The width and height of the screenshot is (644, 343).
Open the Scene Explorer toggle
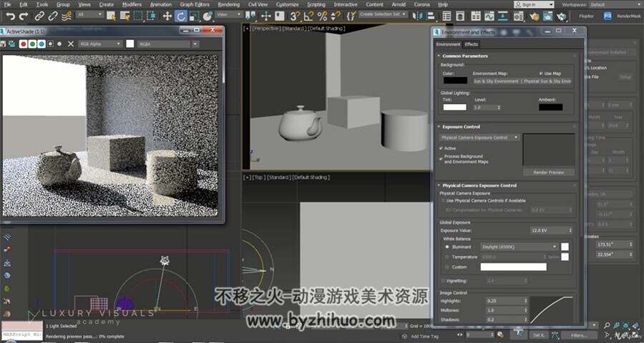(447, 16)
